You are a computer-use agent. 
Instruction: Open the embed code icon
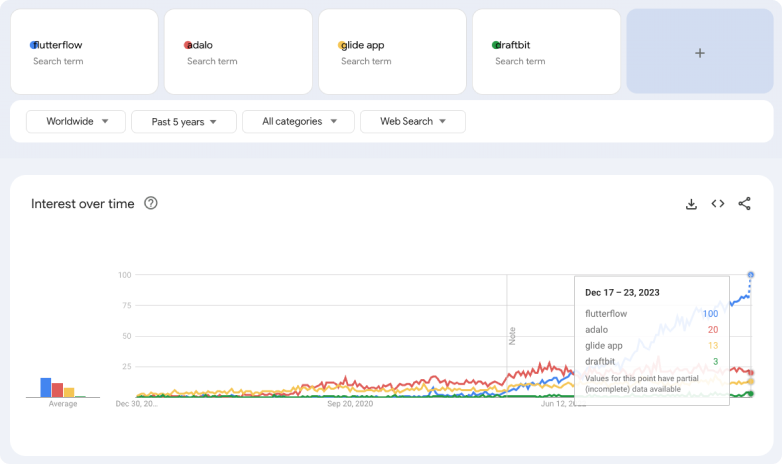coord(718,204)
